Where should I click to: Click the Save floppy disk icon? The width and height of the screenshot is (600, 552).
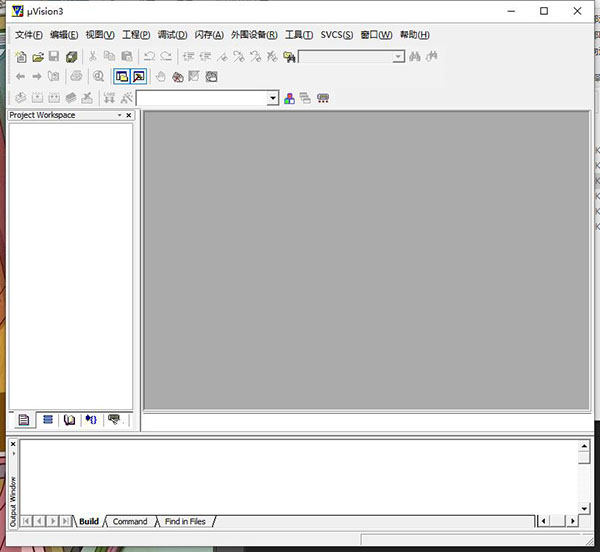pyautogui.click(x=54, y=57)
